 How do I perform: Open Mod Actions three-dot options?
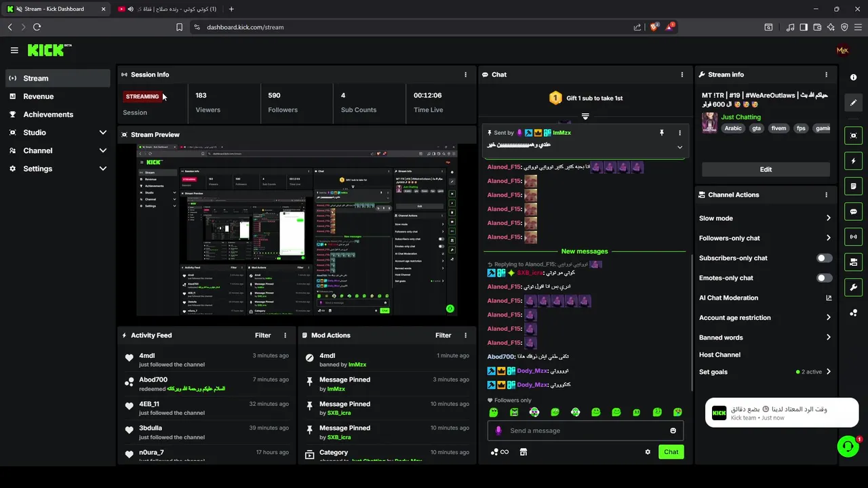[465, 335]
